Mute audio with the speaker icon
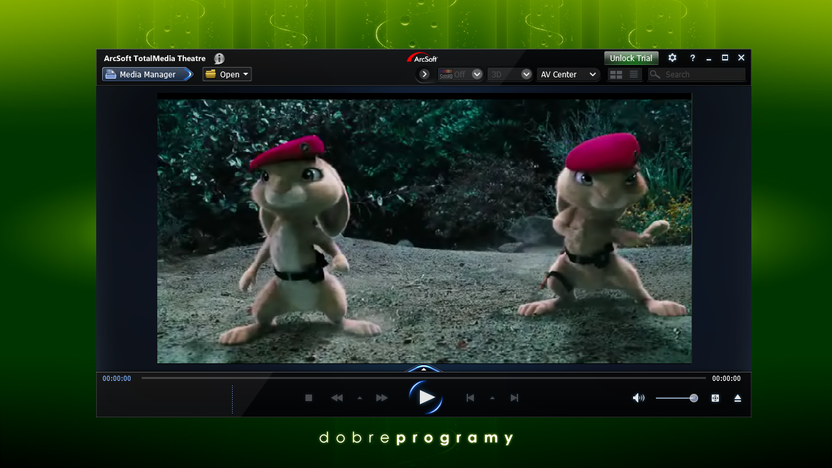This screenshot has width=832, height=468. point(638,397)
